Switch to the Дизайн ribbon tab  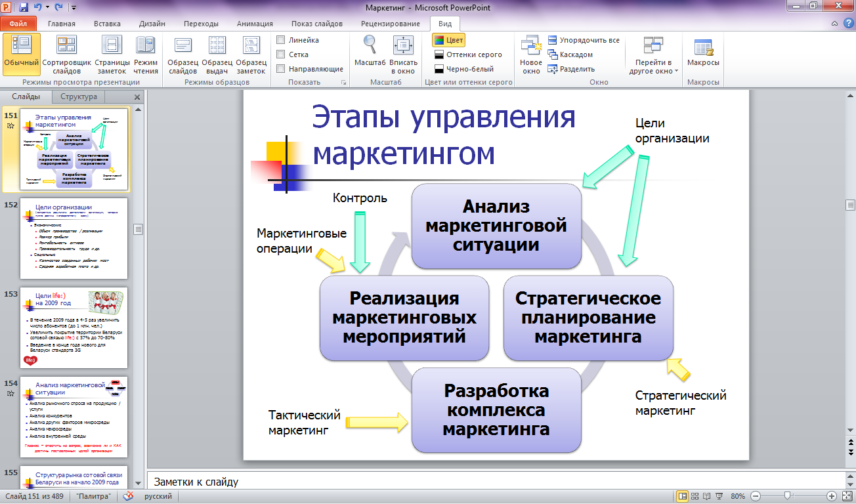point(152,24)
